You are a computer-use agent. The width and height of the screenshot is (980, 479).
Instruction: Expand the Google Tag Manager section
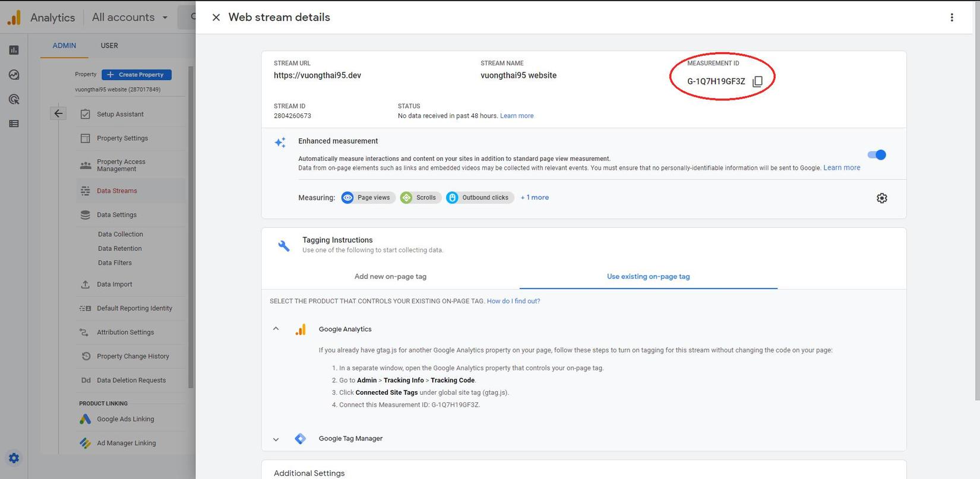point(276,439)
